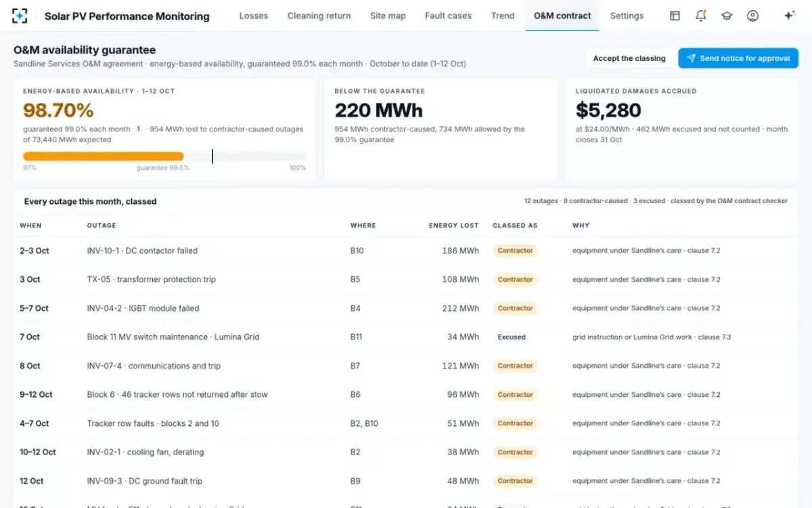Click the WHEN column header

30,226
